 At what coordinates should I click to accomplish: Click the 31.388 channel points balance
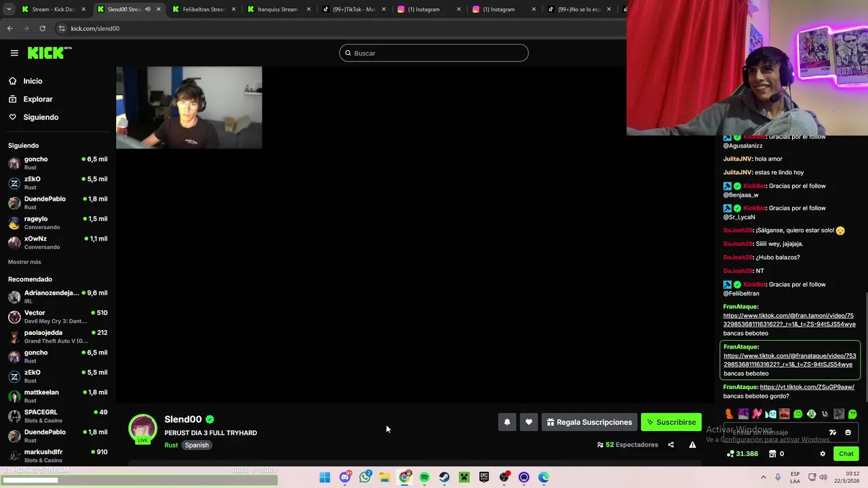point(743,453)
